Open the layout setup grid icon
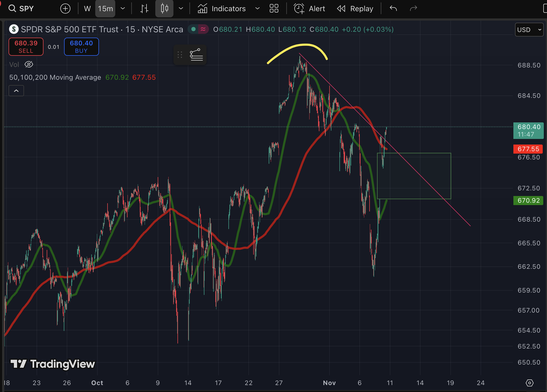The image size is (547, 392). [x=274, y=9]
